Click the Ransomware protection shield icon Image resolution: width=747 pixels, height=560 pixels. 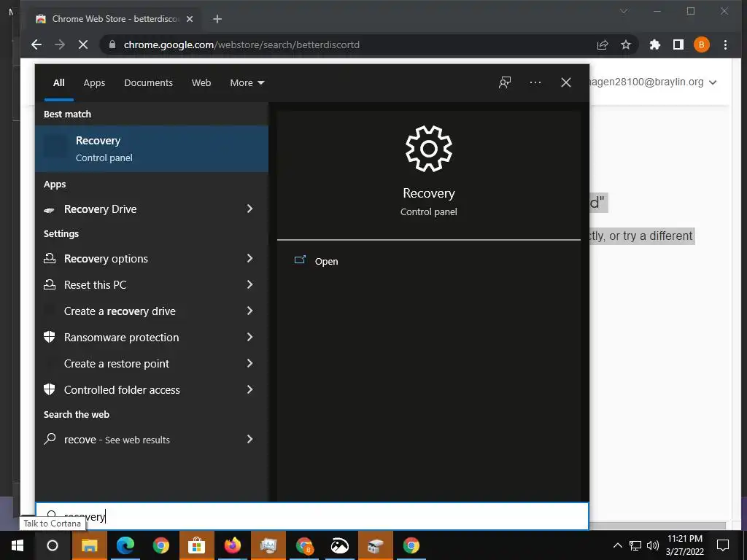50,337
